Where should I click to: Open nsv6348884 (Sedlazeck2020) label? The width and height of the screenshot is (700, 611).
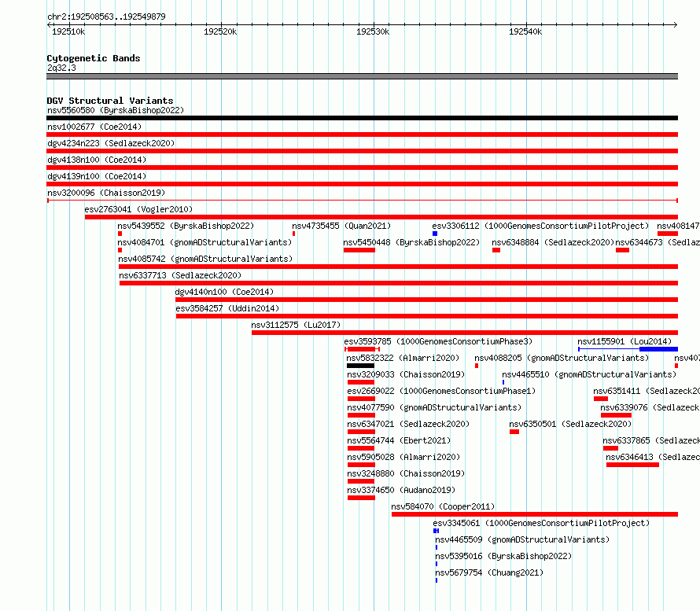click(553, 242)
